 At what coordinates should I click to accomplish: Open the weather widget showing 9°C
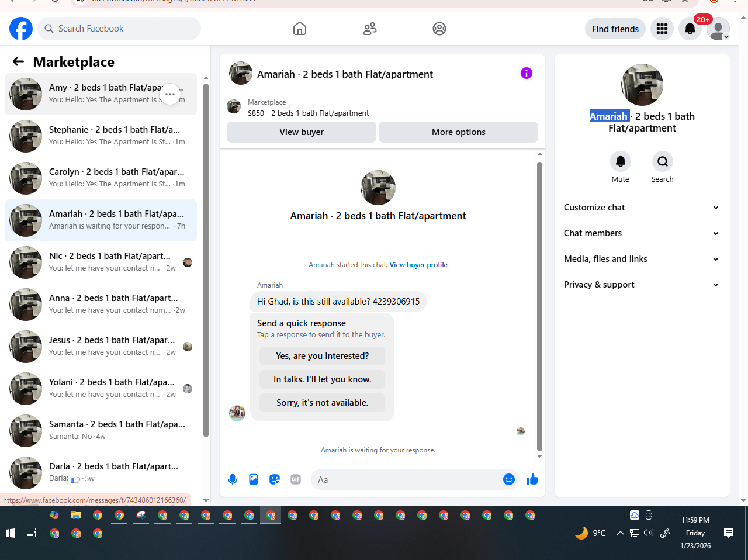coord(591,533)
